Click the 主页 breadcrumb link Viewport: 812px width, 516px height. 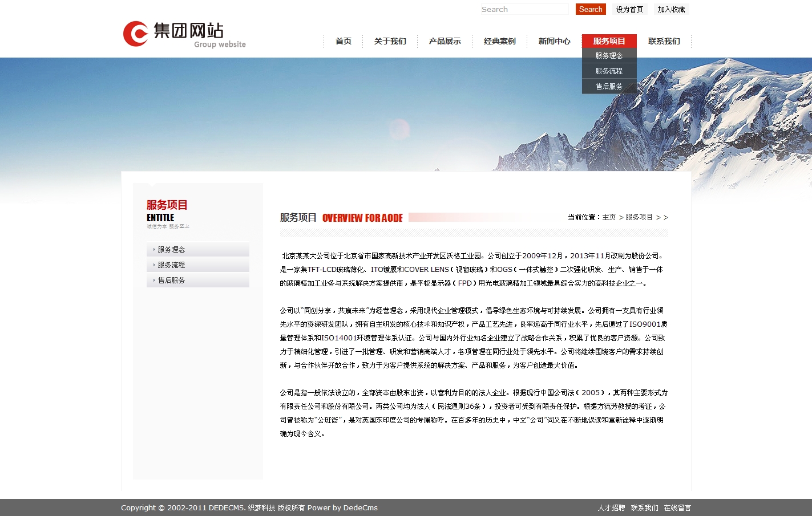tap(609, 217)
